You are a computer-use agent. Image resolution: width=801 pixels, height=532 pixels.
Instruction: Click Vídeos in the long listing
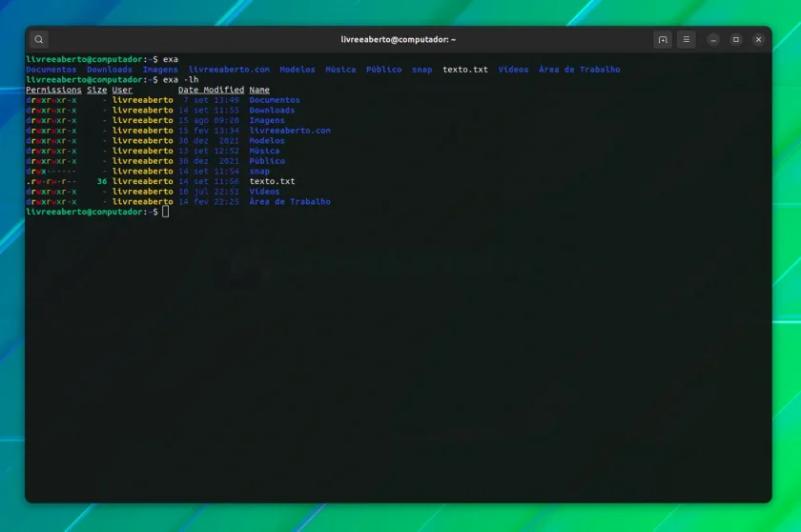pyautogui.click(x=264, y=192)
